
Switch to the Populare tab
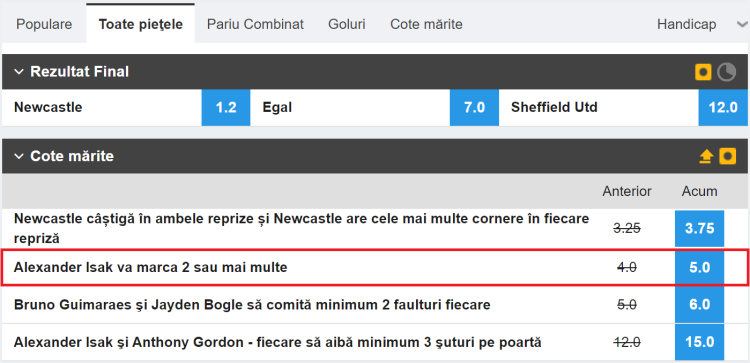click(44, 24)
